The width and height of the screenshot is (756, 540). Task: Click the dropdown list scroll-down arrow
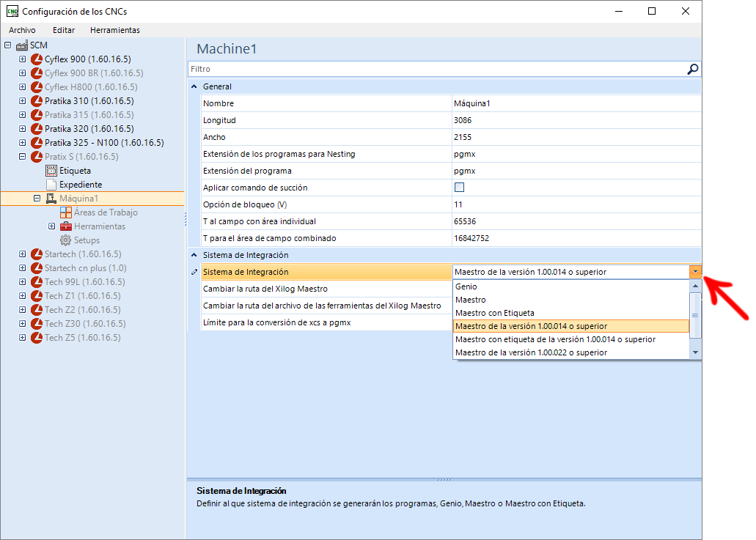coord(695,352)
